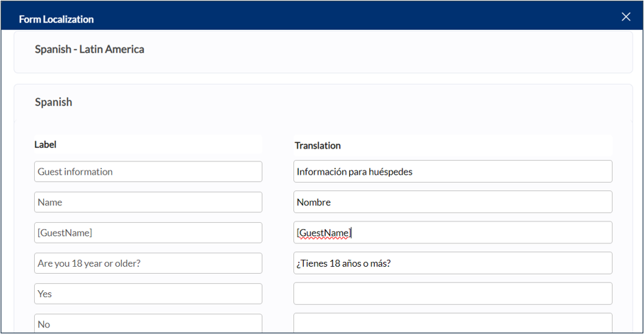This screenshot has width=644, height=334.
Task: Edit the 'Información para huéspedes' translation field
Action: (x=453, y=171)
